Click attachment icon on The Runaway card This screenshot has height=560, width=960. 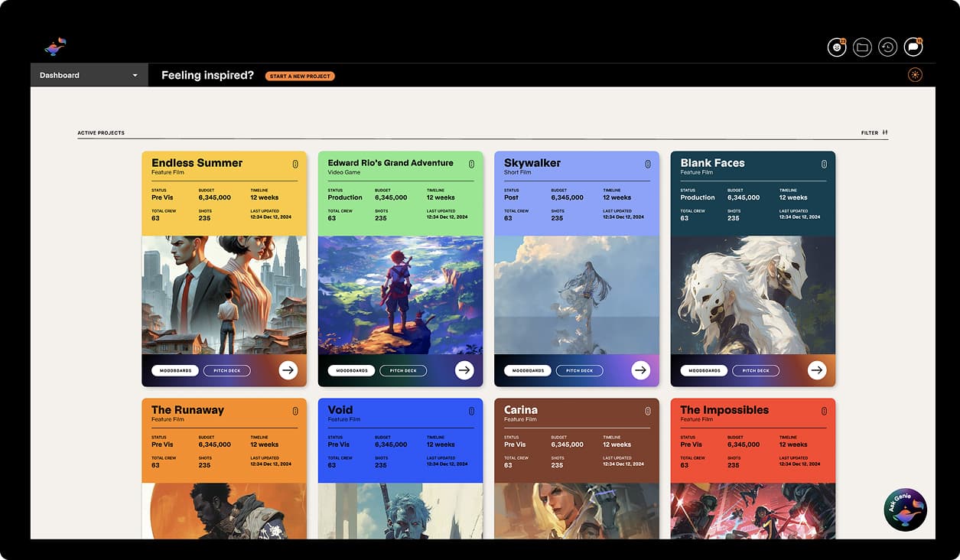[295, 411]
